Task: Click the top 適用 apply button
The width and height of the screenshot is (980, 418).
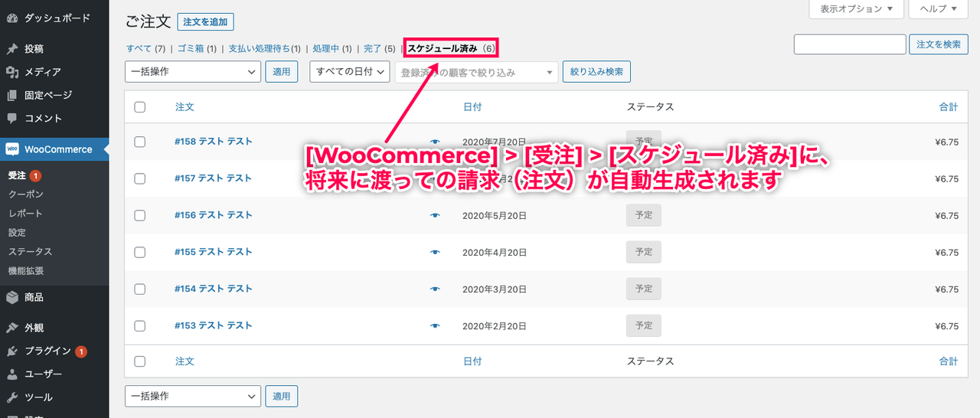Action: tap(282, 72)
